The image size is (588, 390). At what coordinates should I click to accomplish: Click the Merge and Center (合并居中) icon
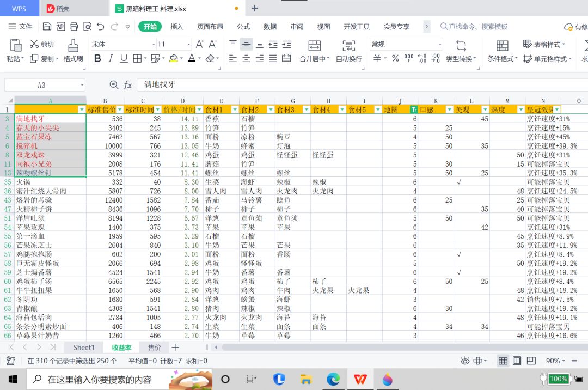314,46
